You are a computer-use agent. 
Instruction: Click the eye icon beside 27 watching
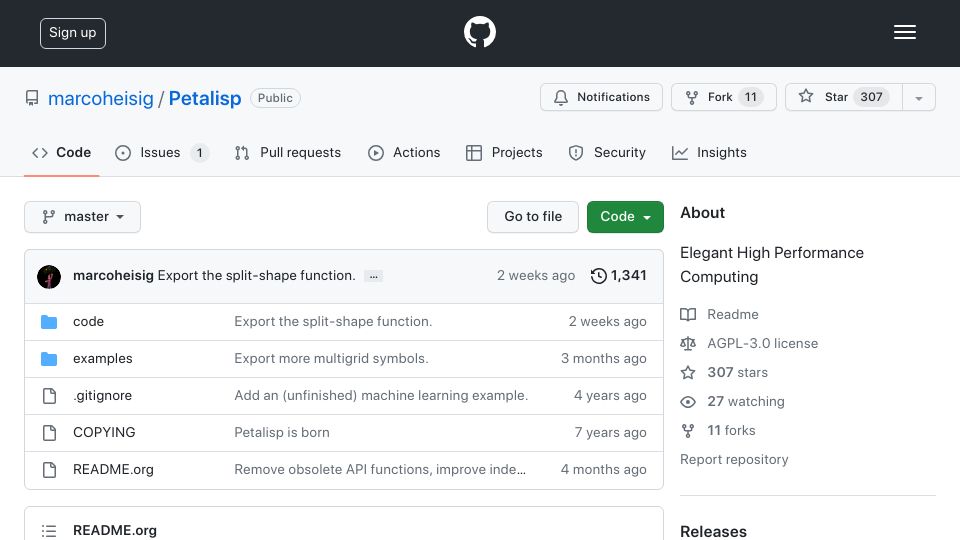coord(688,402)
